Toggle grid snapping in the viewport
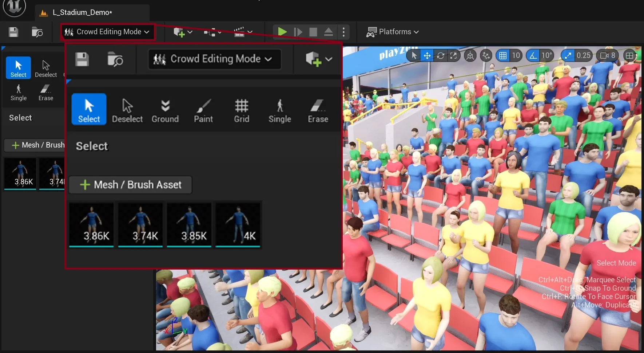The width and height of the screenshot is (644, 353). tap(503, 55)
